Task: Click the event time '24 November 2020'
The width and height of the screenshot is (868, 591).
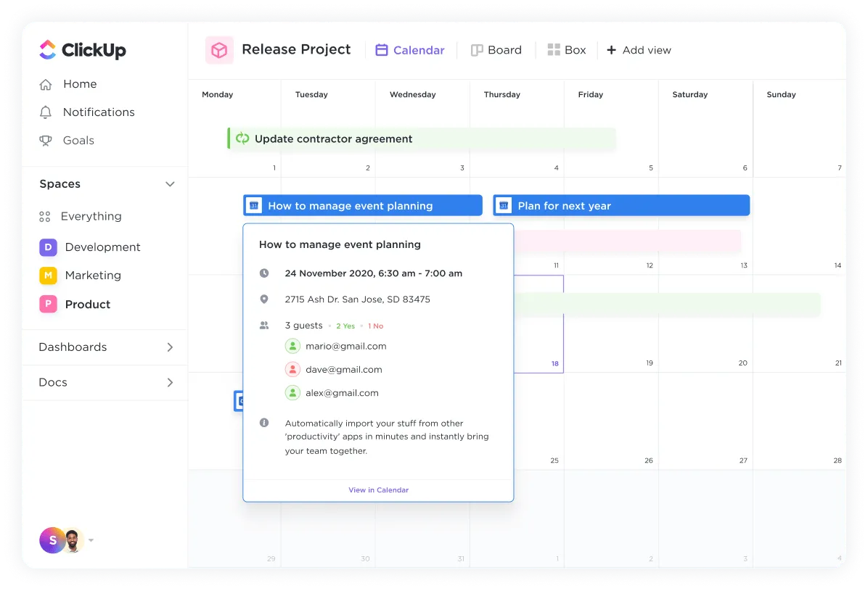Action: 374,273
